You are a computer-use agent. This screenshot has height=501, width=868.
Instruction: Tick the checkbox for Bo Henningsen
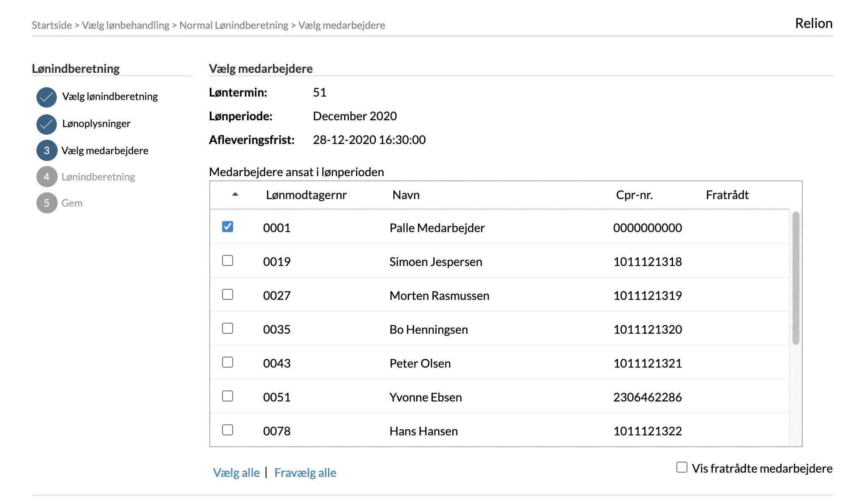click(x=228, y=328)
